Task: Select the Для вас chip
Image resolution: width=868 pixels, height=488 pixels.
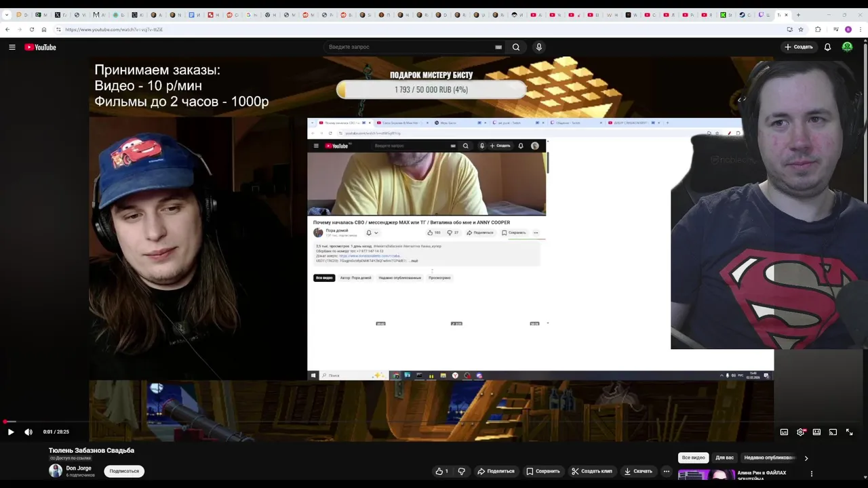Action: tap(724, 457)
